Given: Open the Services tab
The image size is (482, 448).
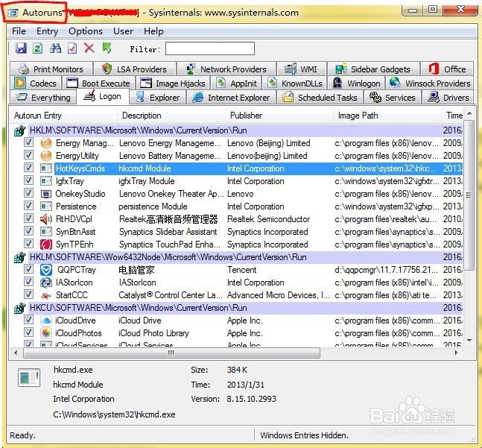Looking at the screenshot, I should pyautogui.click(x=393, y=98).
